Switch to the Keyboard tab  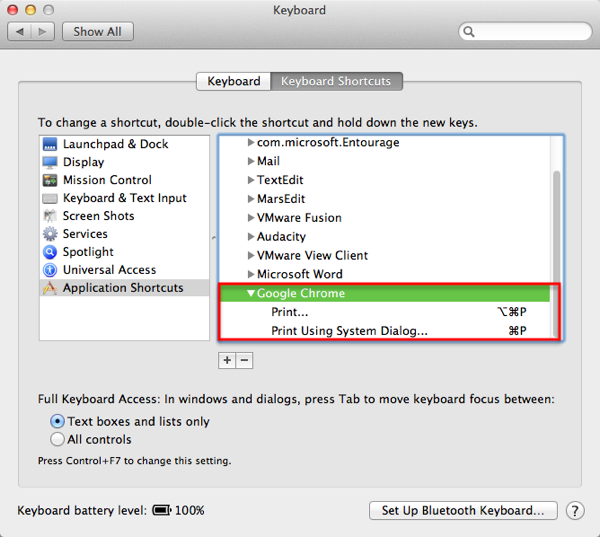(233, 81)
